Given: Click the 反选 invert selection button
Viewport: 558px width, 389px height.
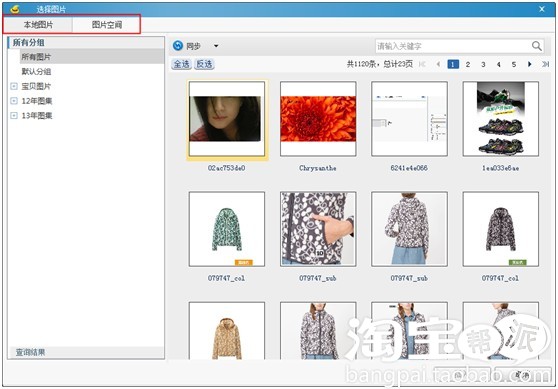Looking at the screenshot, I should 204,64.
